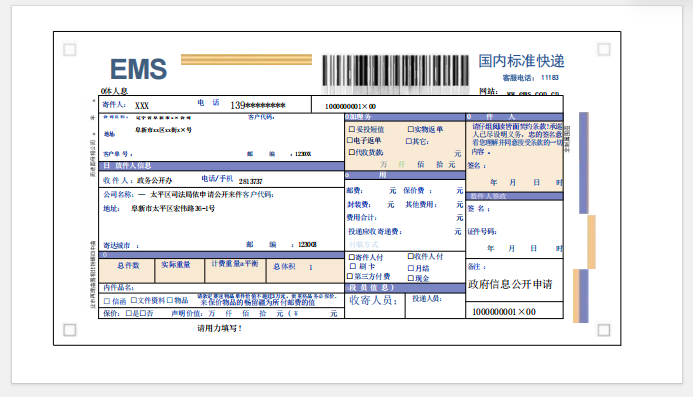Select the 寄件人付 payment checkbox
The image size is (693, 397).
pyautogui.click(x=352, y=257)
